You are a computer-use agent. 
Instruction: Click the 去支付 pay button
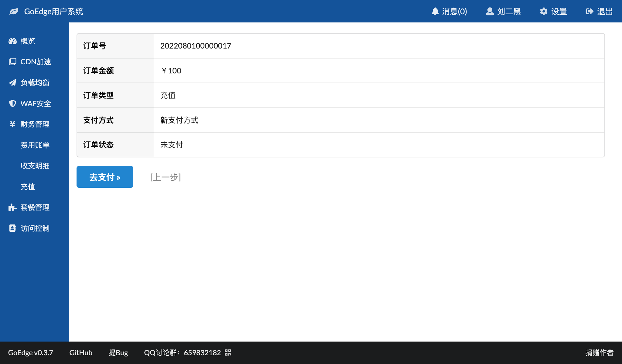[105, 177]
